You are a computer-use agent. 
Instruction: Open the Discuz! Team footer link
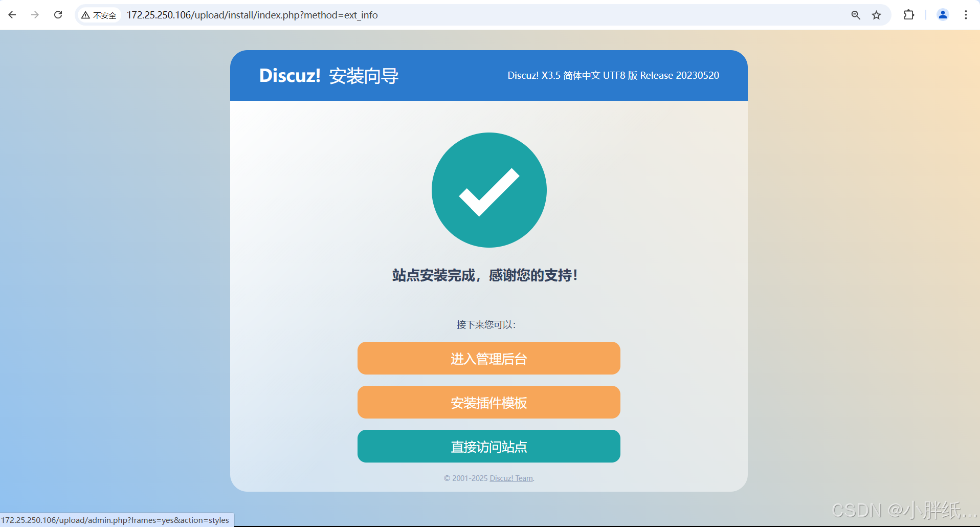point(511,478)
